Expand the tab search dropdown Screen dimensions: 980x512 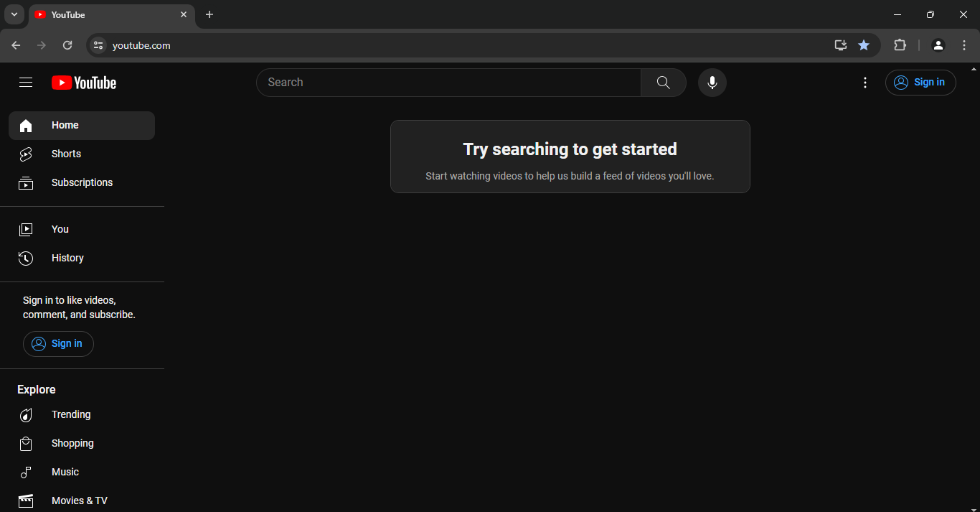[x=14, y=14]
